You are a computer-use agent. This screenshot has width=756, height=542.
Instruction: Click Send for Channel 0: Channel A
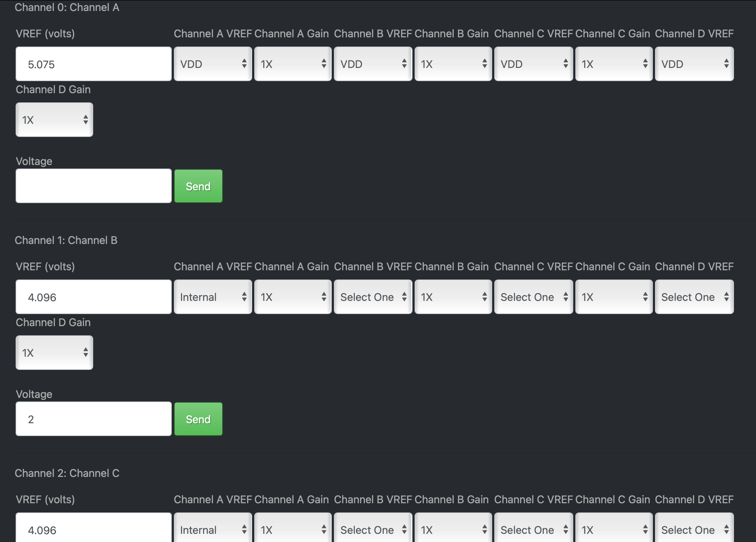(198, 186)
